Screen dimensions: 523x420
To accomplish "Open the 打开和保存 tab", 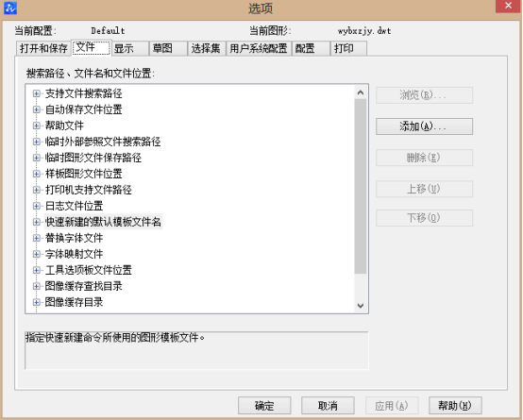I will (43, 49).
